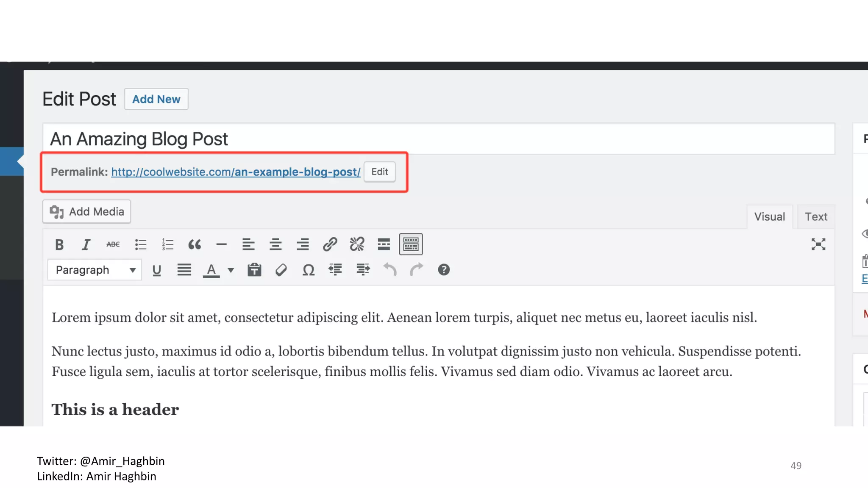
Task: Open the Paragraph format dropdown
Action: [95, 270]
